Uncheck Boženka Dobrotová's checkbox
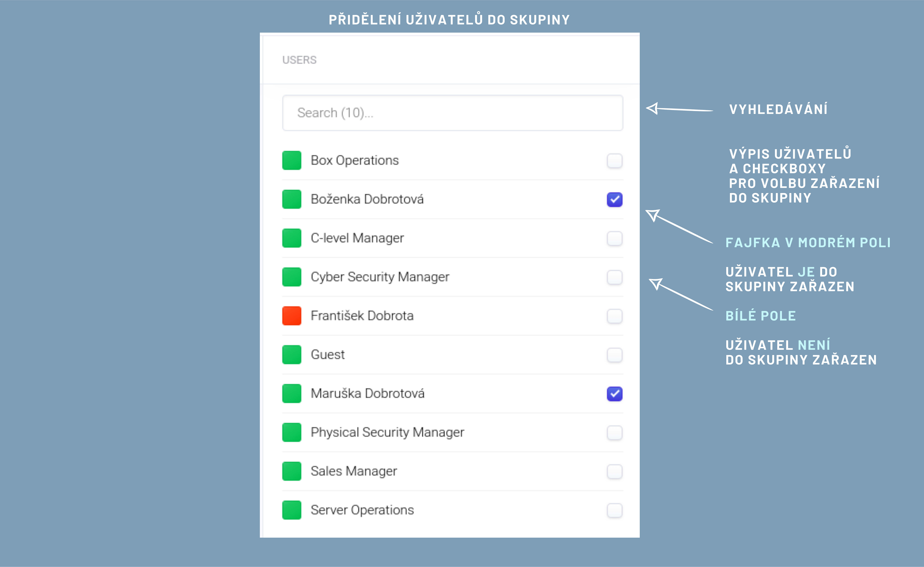The height and width of the screenshot is (567, 924). [614, 199]
